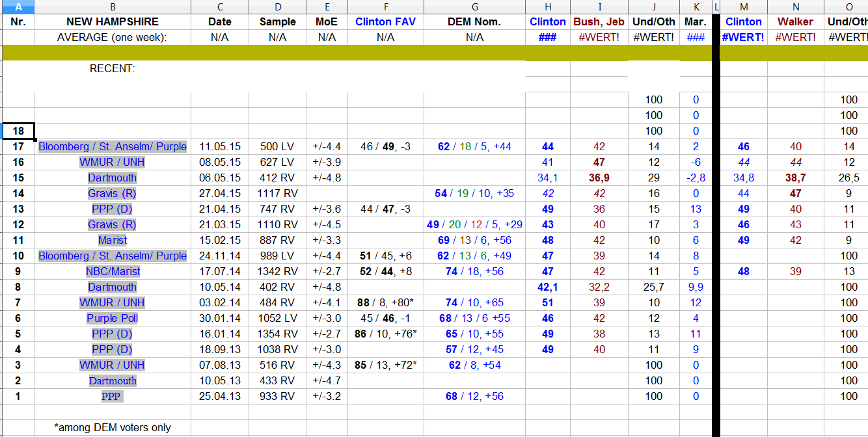Select the selected cell numbered 18
Image resolution: width=868 pixels, height=437 pixels.
click(x=18, y=131)
